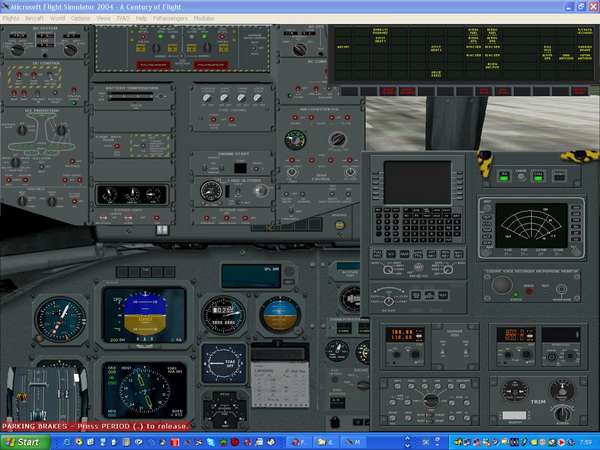600x450 pixels.
Task: Open the FsPassengers menu
Action: point(170,18)
